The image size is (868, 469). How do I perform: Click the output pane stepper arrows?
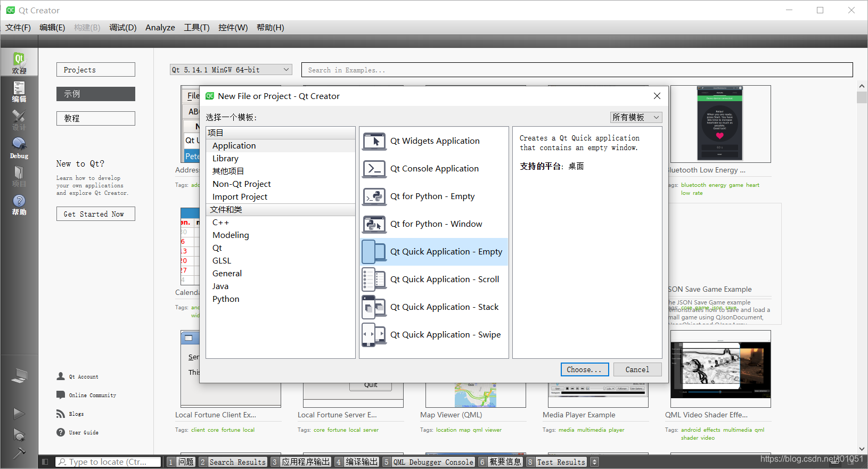594,462
